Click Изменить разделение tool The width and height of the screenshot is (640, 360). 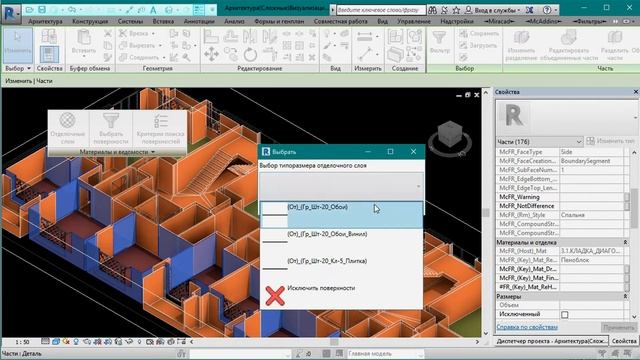tap(521, 46)
